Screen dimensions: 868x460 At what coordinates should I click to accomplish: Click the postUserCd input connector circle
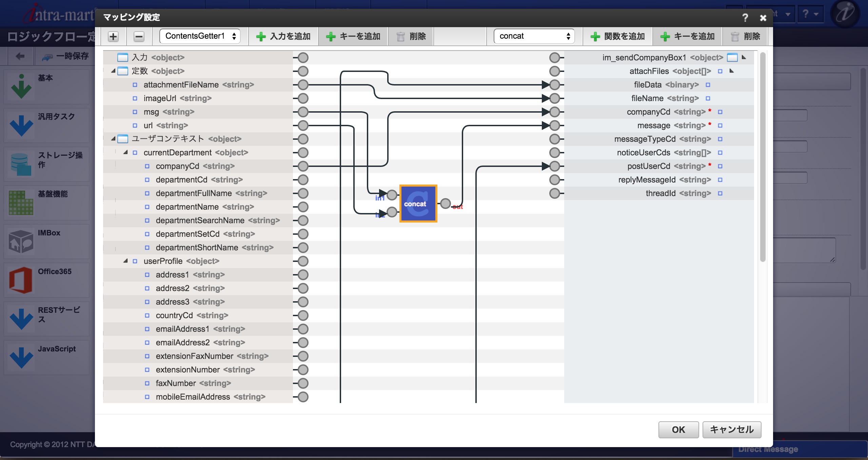click(554, 166)
